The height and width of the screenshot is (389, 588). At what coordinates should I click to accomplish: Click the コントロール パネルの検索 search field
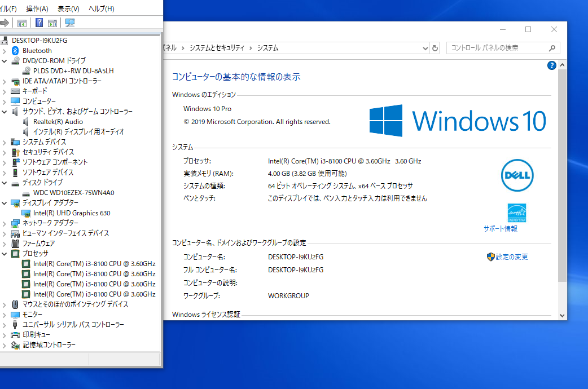click(x=503, y=48)
